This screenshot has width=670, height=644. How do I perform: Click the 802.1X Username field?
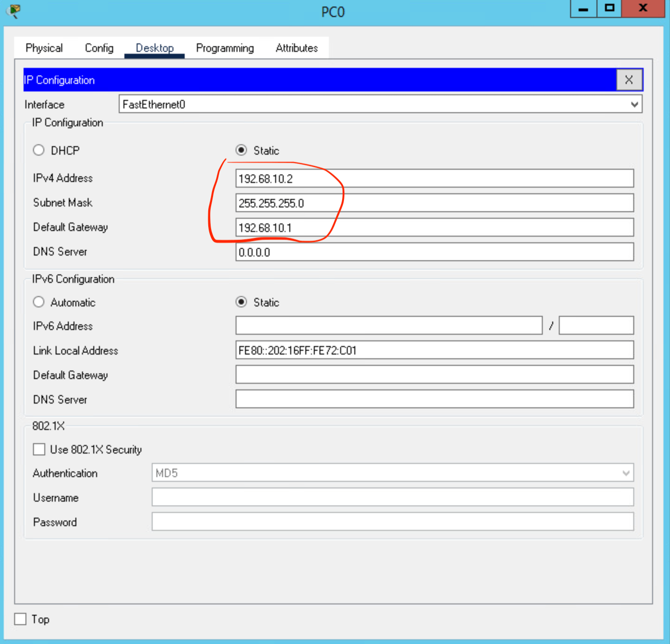(x=392, y=497)
